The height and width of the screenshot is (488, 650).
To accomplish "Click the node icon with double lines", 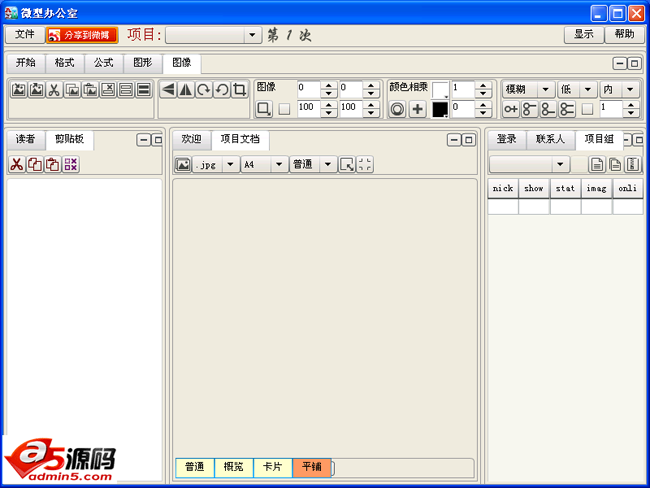I will coord(567,109).
